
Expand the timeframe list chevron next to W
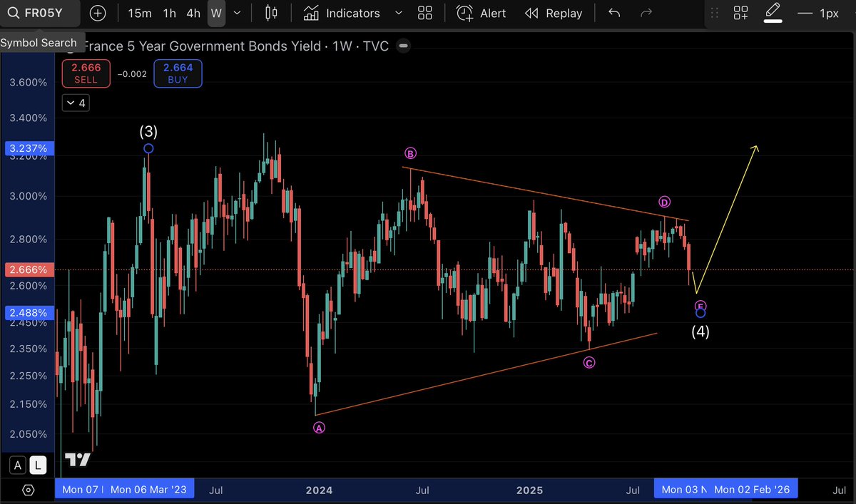click(x=237, y=12)
